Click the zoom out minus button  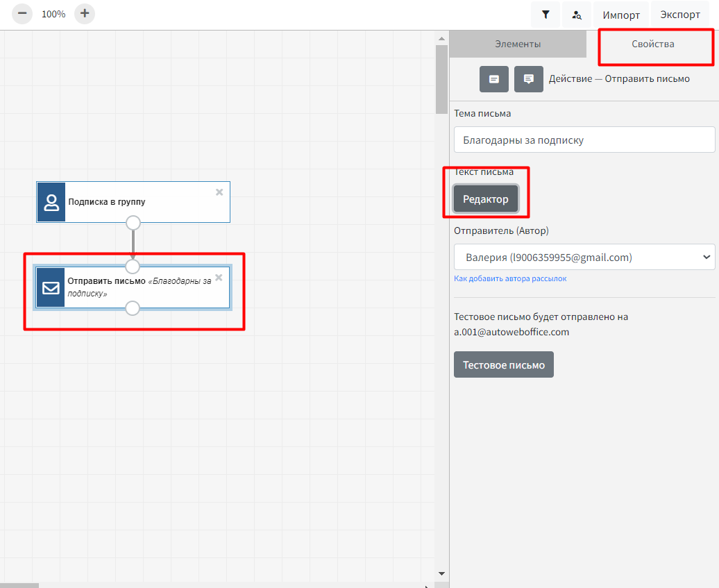pyautogui.click(x=22, y=14)
